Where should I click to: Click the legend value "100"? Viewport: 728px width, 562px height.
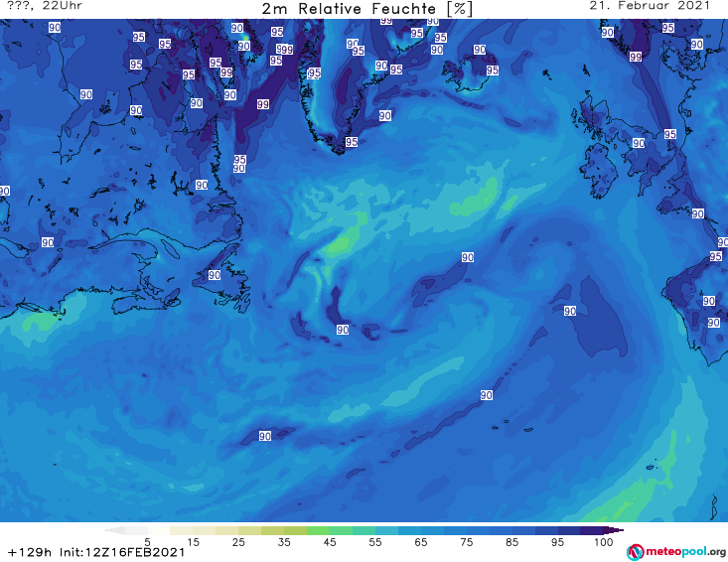[604, 542]
